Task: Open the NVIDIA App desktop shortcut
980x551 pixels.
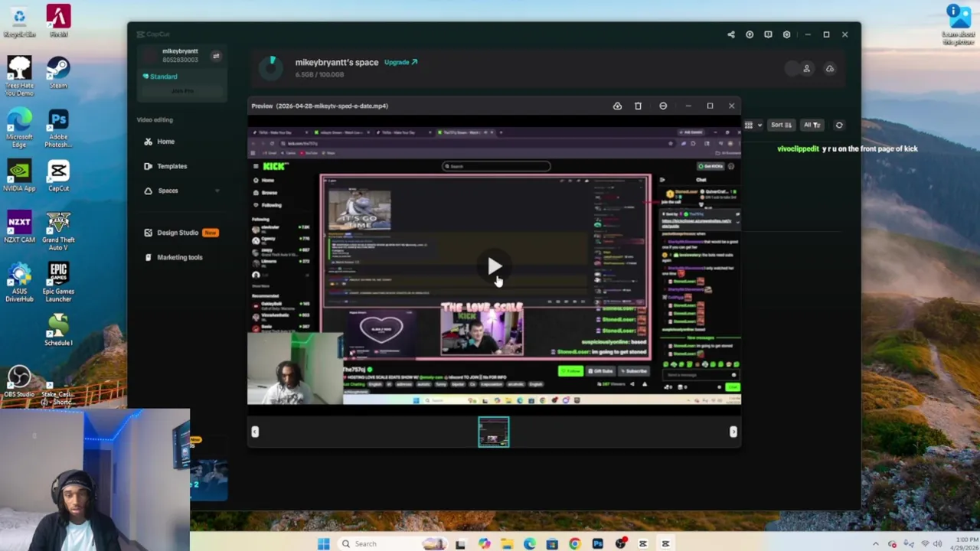Action: [19, 176]
